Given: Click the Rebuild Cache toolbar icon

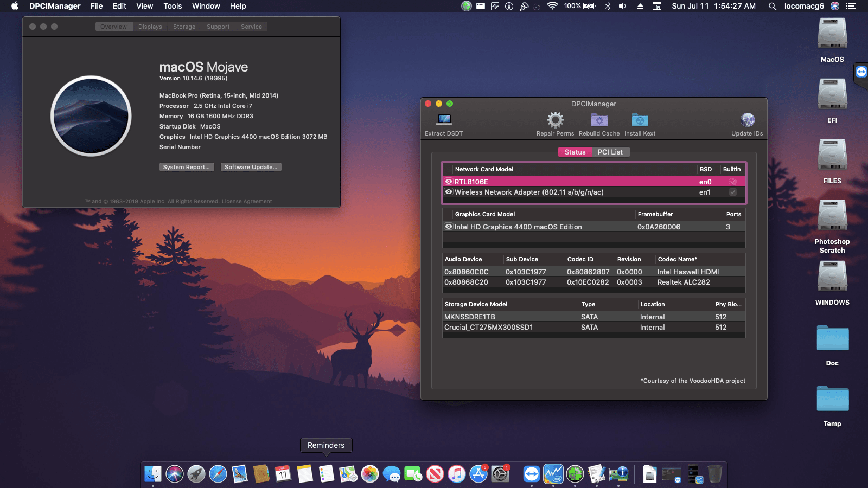Looking at the screenshot, I should click(x=599, y=120).
